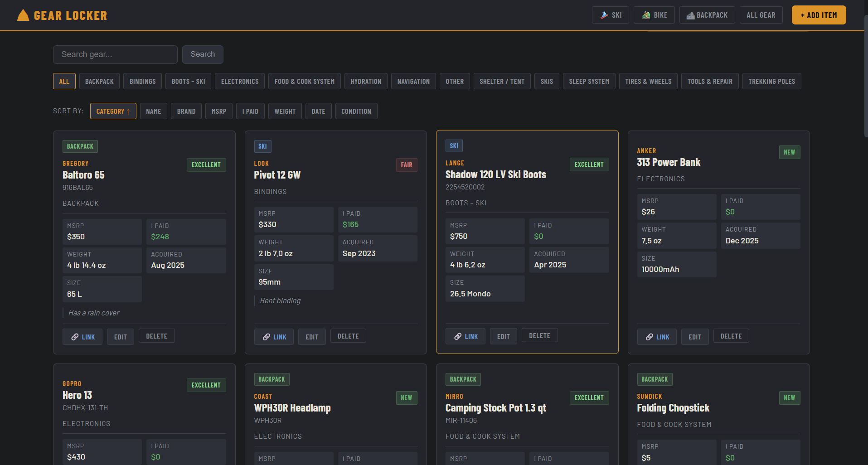Image resolution: width=868 pixels, height=465 pixels.
Task: Select the ALL category filter
Action: [x=64, y=81]
